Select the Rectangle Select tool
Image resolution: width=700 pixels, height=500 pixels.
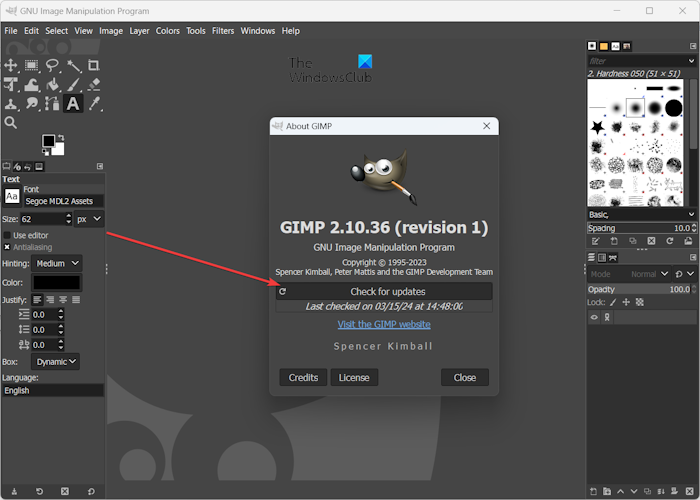[x=31, y=65]
